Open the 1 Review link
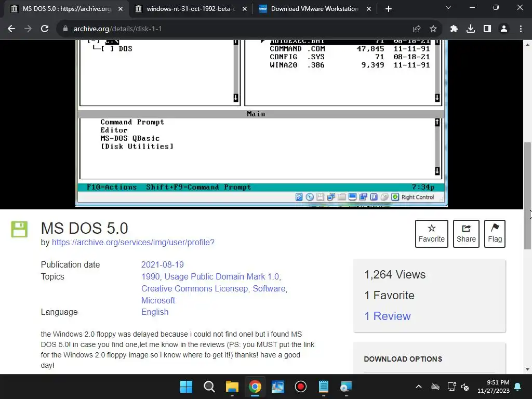This screenshot has width=532, height=399. coord(388,316)
